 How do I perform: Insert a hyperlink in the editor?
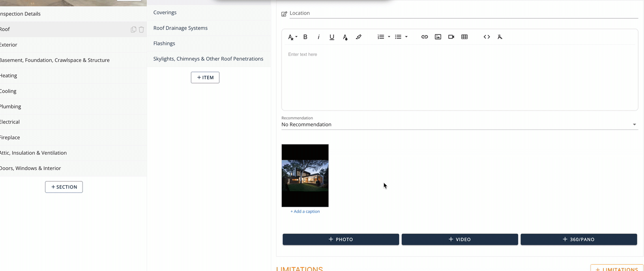click(x=425, y=37)
